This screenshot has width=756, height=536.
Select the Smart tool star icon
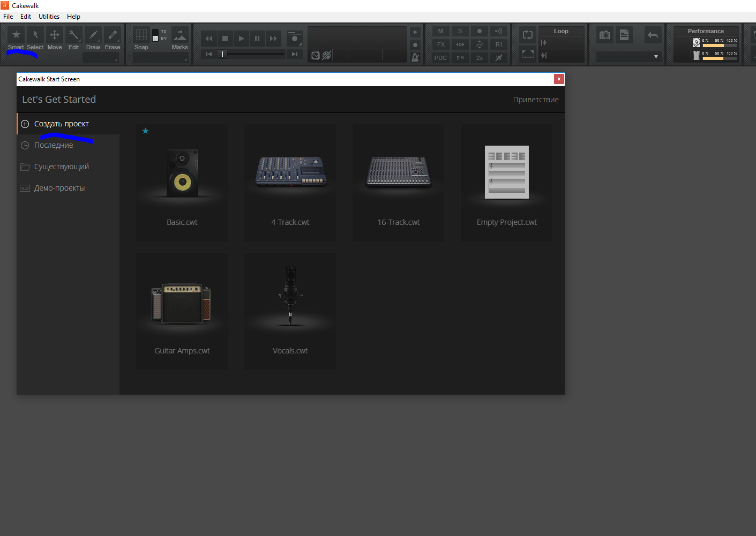pyautogui.click(x=16, y=35)
